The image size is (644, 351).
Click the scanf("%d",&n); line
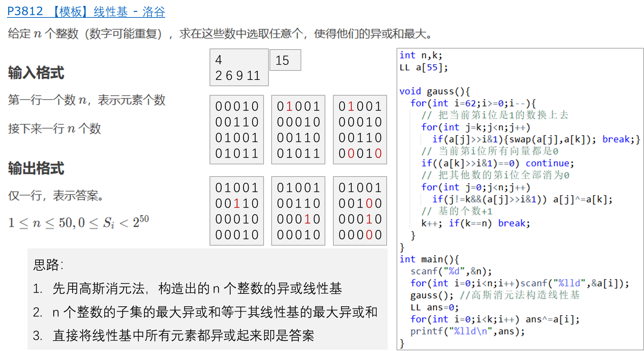(451, 271)
